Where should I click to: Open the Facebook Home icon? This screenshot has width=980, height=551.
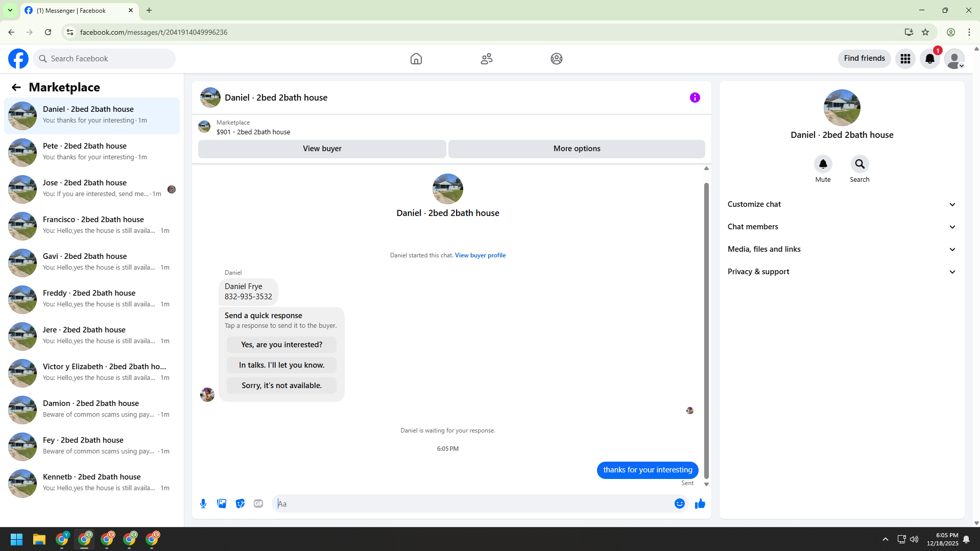click(x=416, y=59)
